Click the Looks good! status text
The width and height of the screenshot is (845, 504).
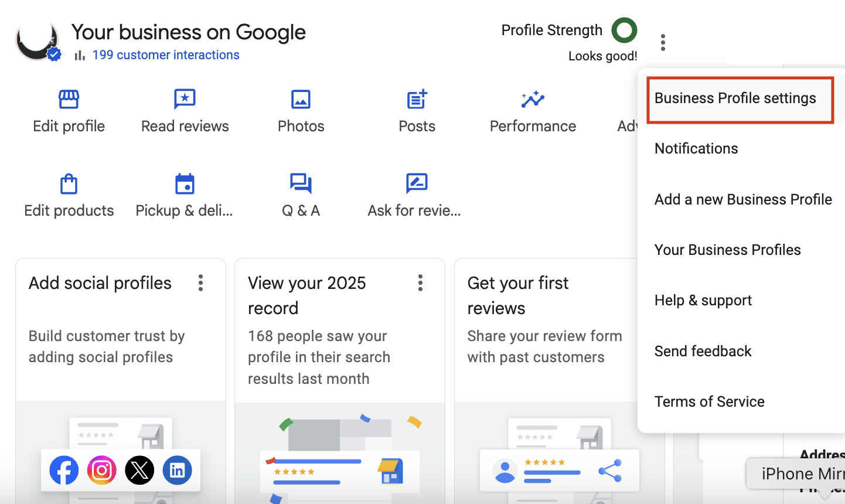point(602,56)
